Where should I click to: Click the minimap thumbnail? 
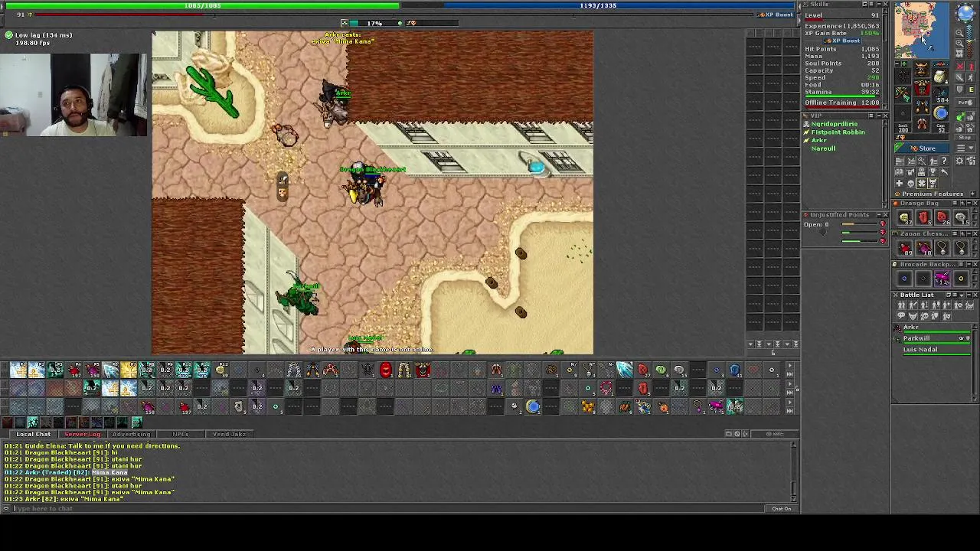[x=921, y=29]
